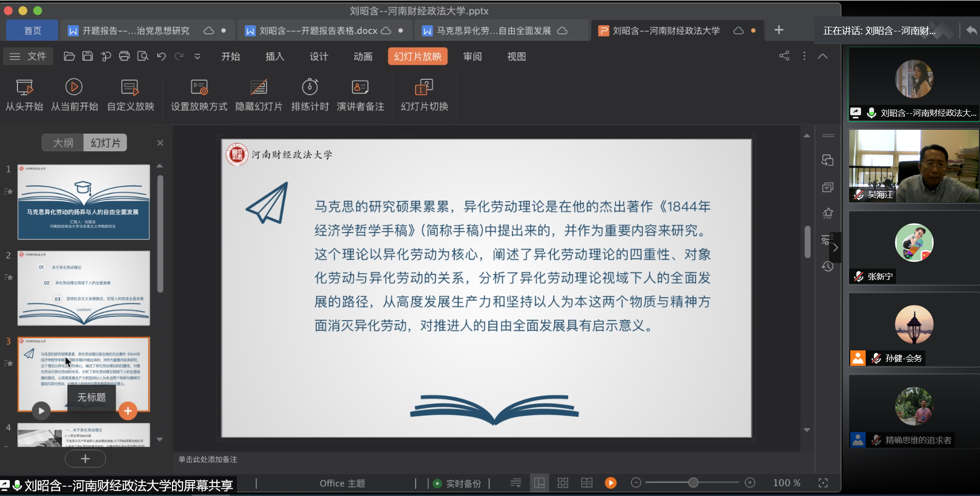
Task: Go to the 首页 tab
Action: (32, 31)
